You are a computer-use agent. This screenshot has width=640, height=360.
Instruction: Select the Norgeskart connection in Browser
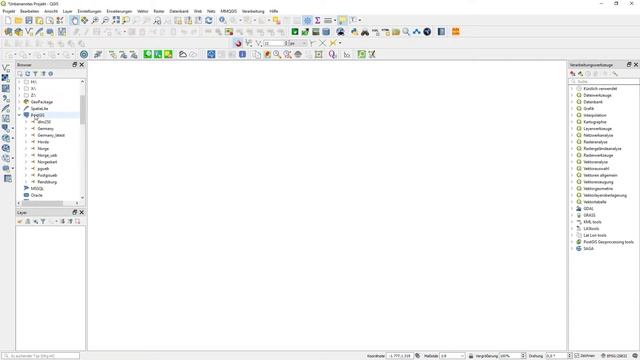coord(47,162)
